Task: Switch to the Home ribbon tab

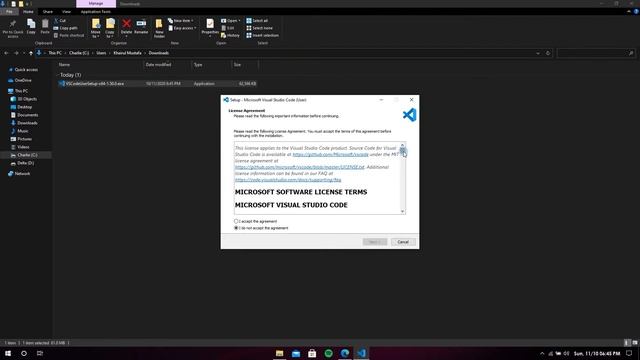Action: click(x=28, y=12)
